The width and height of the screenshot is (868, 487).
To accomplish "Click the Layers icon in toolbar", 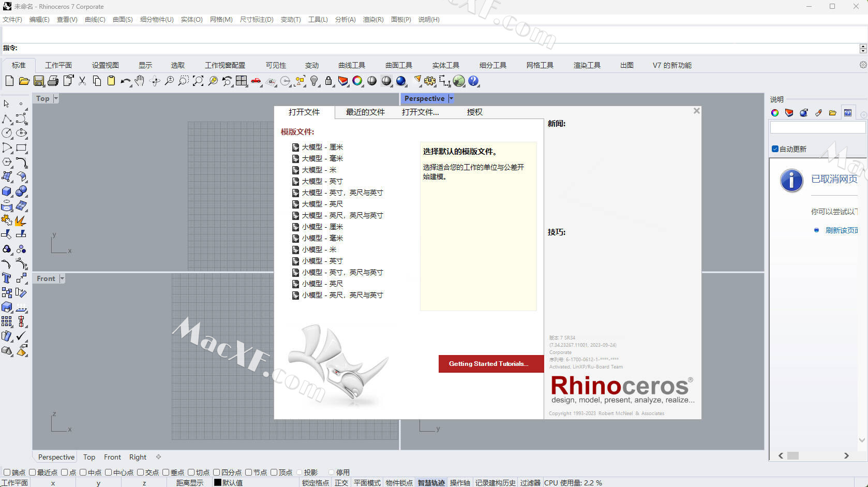I will (x=343, y=81).
